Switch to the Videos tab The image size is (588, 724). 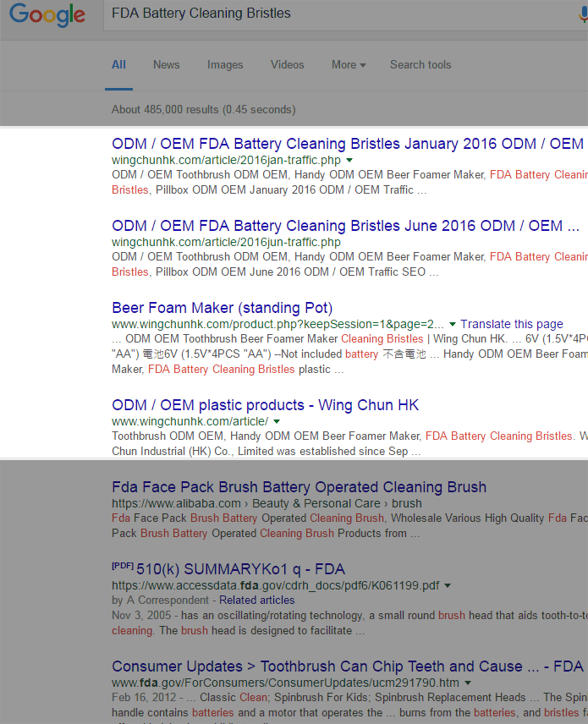coord(288,64)
